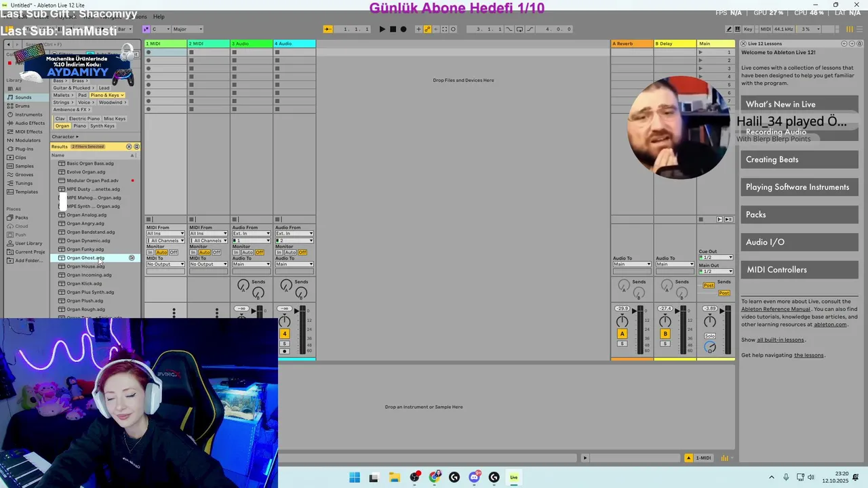This screenshot has height=488, width=868.
Task: Open 4 Audio's Audio To Main dropdown
Action: tap(294, 264)
